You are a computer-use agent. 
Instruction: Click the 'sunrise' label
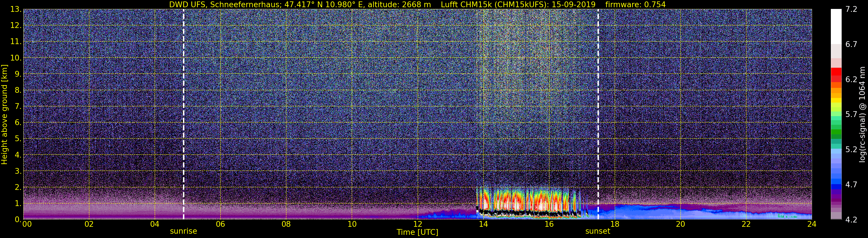(183, 231)
